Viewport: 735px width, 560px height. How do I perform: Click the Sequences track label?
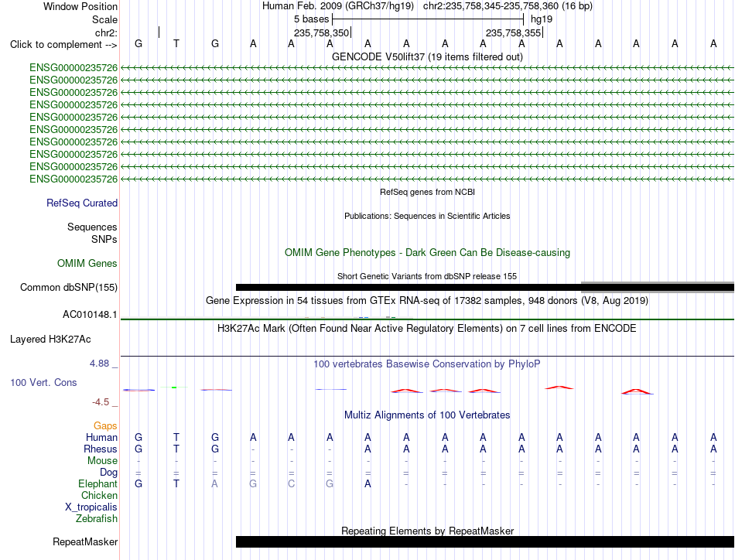click(x=92, y=227)
